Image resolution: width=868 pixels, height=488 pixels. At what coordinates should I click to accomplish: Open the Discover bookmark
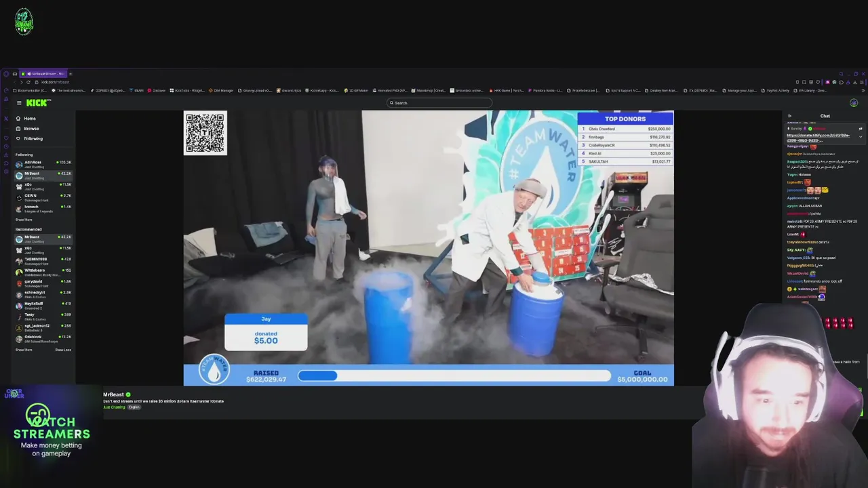point(157,91)
